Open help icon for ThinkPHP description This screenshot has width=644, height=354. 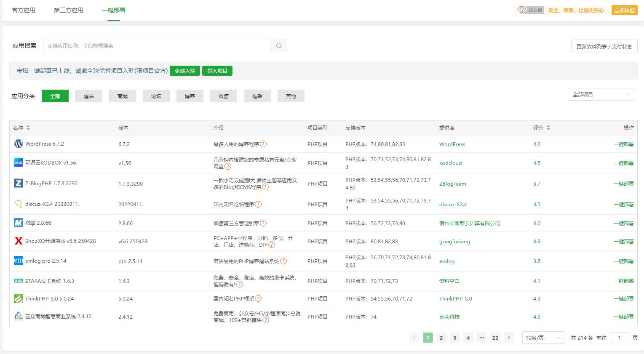coord(258,298)
